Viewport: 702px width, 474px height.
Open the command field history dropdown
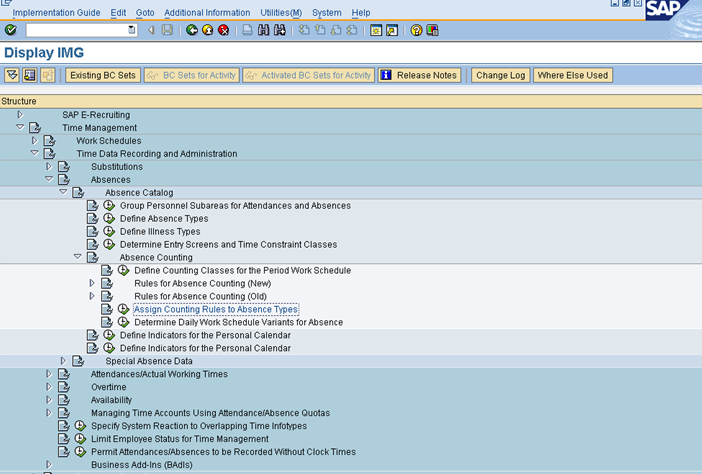pyautogui.click(x=132, y=30)
